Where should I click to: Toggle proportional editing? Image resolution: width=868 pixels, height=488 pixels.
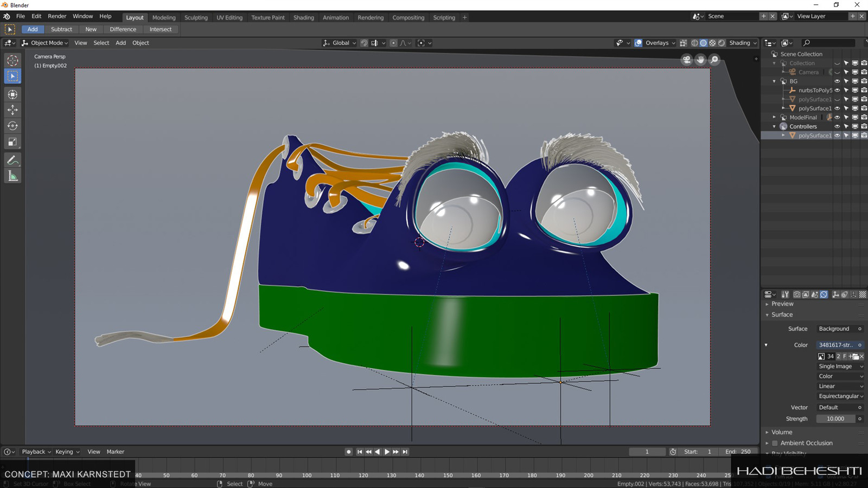(394, 43)
